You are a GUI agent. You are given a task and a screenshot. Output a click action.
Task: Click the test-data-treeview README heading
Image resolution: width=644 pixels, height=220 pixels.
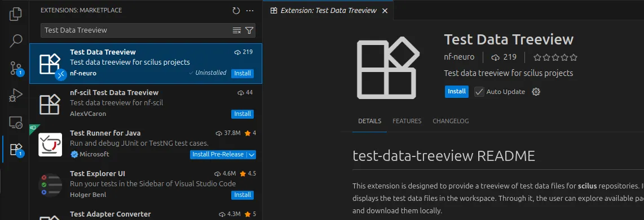coord(444,156)
